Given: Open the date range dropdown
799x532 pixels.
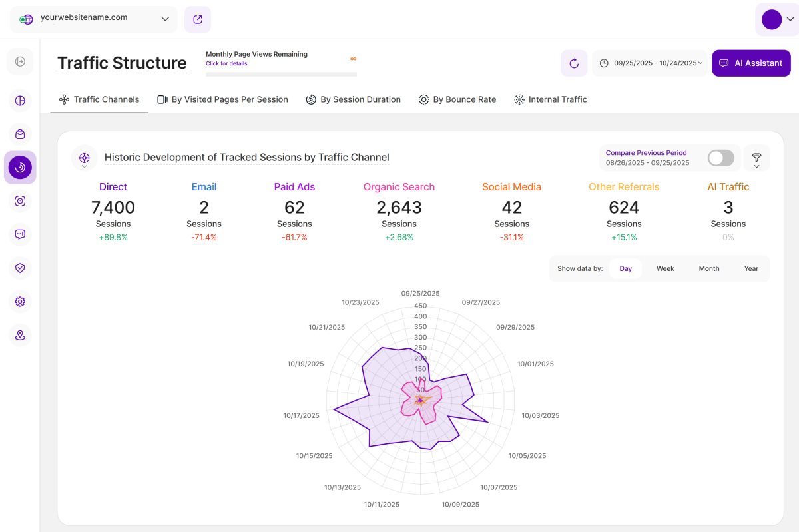Looking at the screenshot, I should (x=651, y=63).
